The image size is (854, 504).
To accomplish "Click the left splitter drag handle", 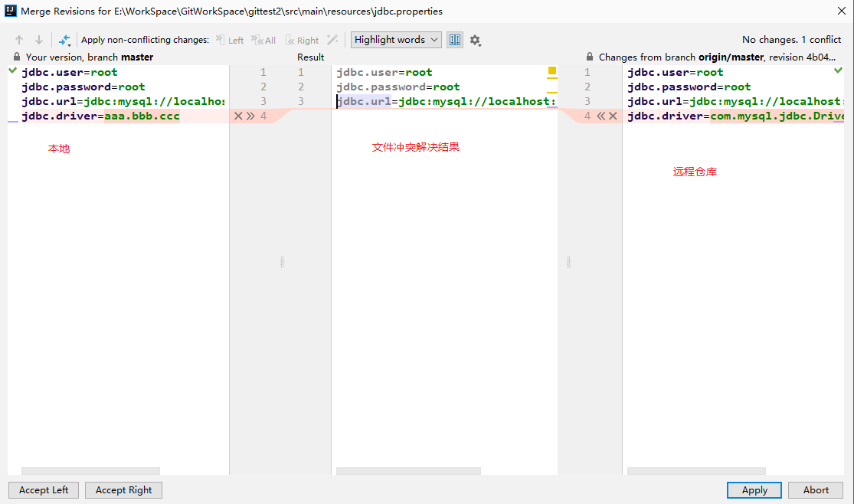I will coord(282,262).
